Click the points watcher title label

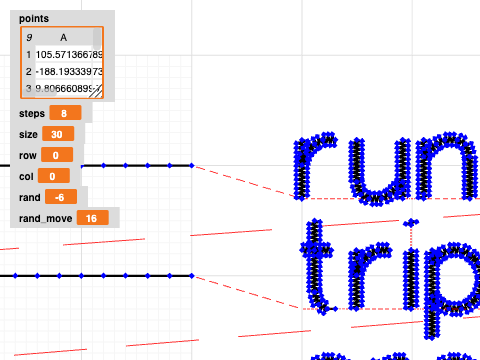(x=34, y=19)
